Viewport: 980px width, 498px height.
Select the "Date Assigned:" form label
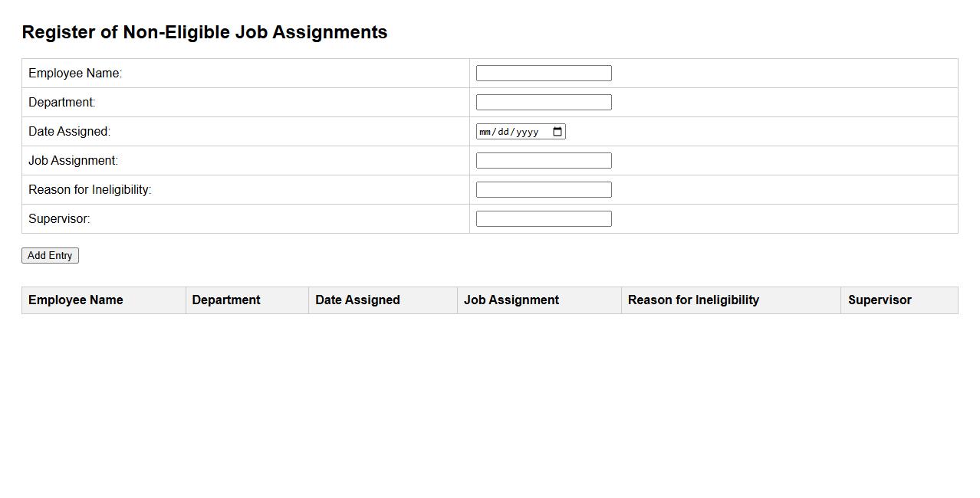(69, 132)
